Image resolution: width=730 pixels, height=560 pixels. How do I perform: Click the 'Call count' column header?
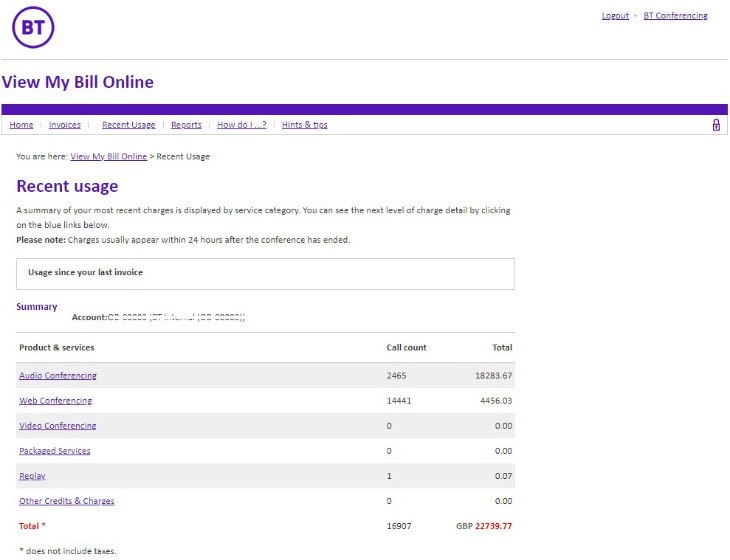(x=406, y=348)
